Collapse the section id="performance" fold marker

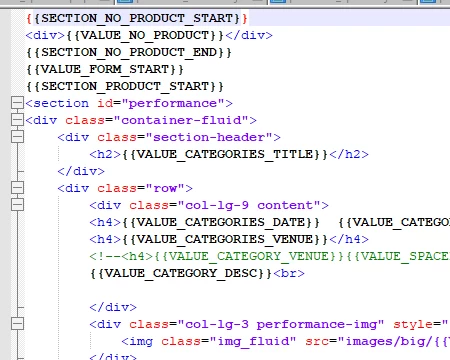click(17, 103)
